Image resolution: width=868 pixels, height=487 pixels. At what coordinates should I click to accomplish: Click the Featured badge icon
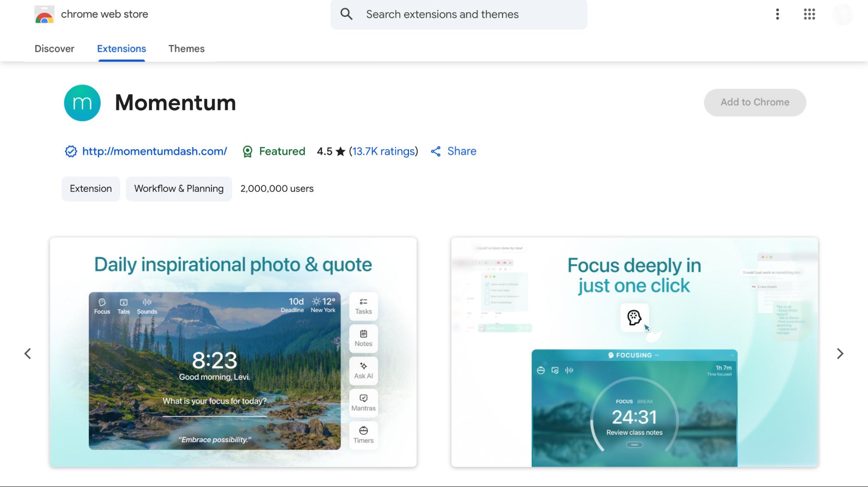[x=248, y=151]
